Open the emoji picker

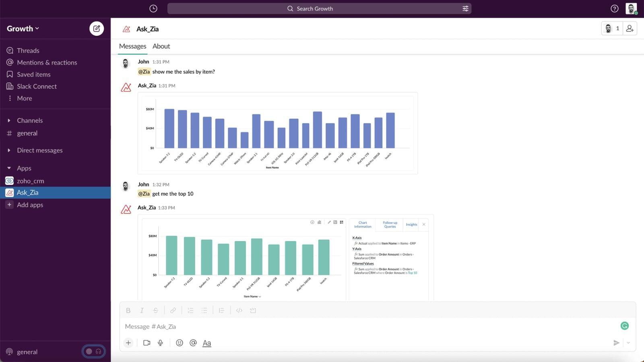click(180, 343)
